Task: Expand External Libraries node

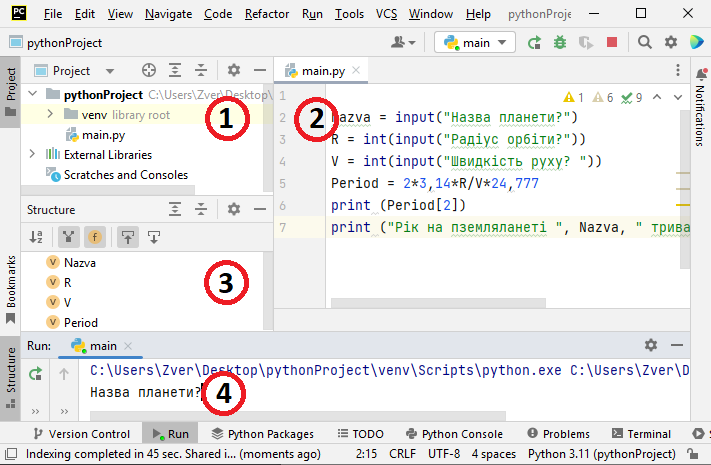Action: pyautogui.click(x=33, y=155)
